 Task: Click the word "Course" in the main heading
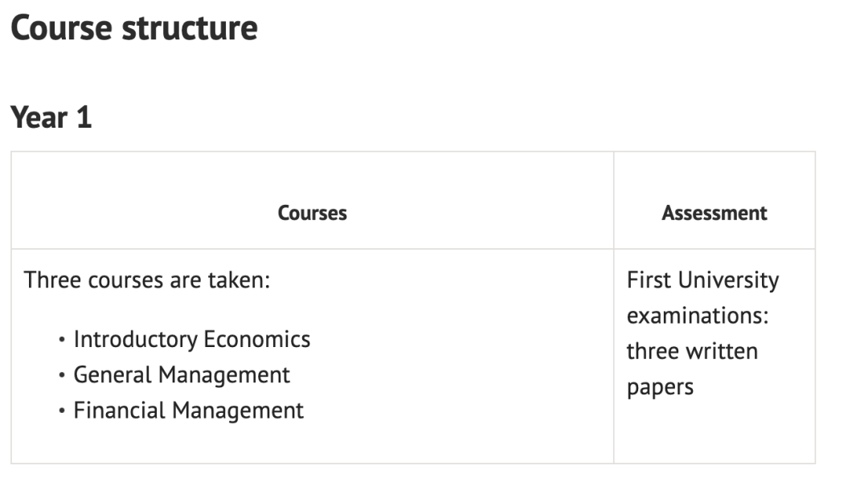point(61,28)
